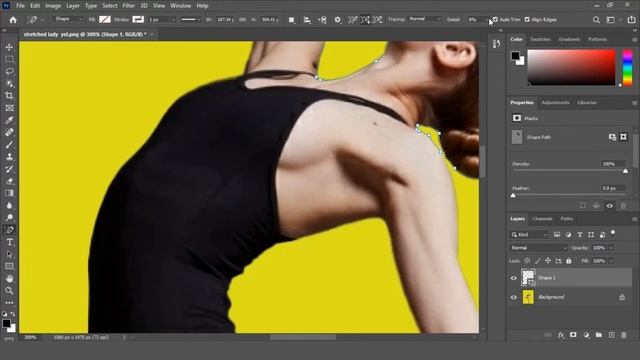Open the Shape tool mode dropdown

[x=68, y=19]
